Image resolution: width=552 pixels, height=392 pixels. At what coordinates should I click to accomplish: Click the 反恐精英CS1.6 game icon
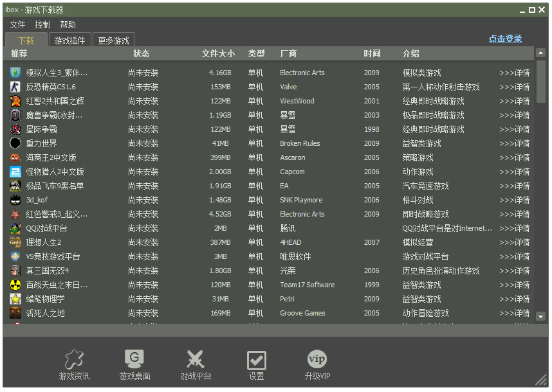click(x=15, y=87)
